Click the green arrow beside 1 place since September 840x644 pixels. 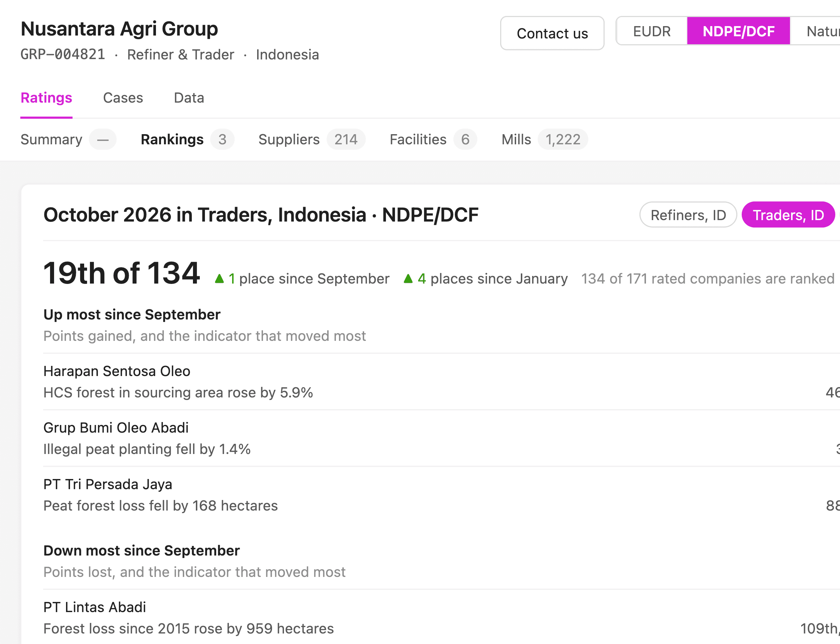[219, 279]
